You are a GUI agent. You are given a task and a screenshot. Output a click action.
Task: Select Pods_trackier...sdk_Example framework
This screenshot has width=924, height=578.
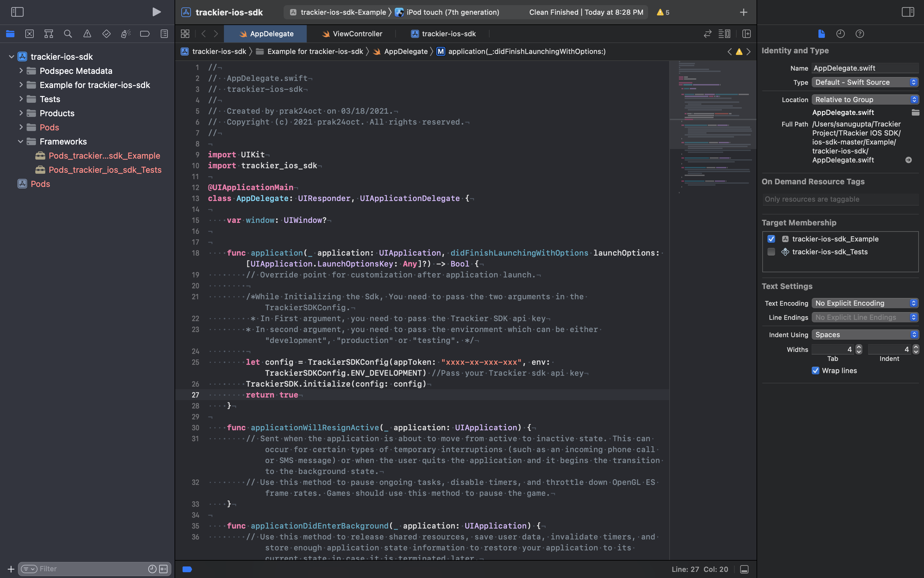pos(98,156)
